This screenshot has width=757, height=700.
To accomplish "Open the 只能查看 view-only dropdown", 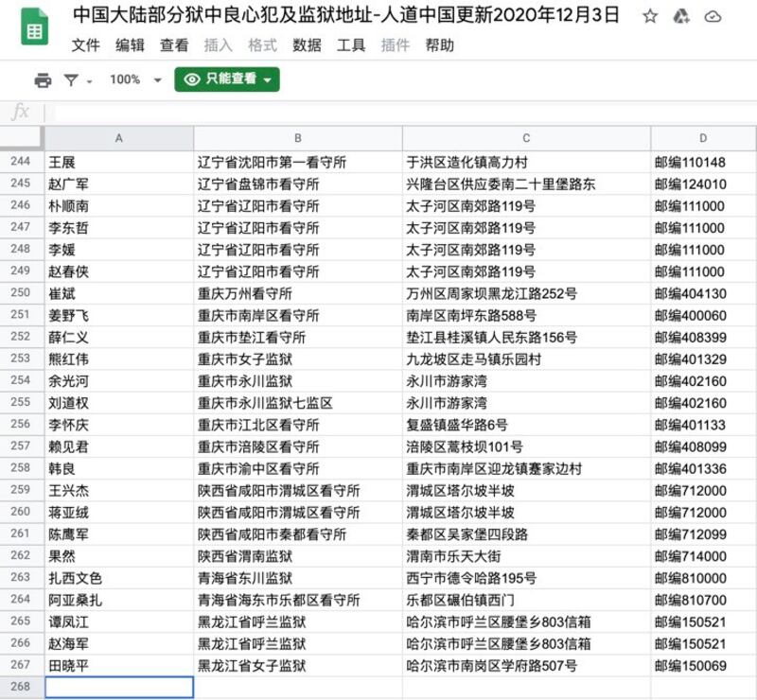I will click(227, 80).
